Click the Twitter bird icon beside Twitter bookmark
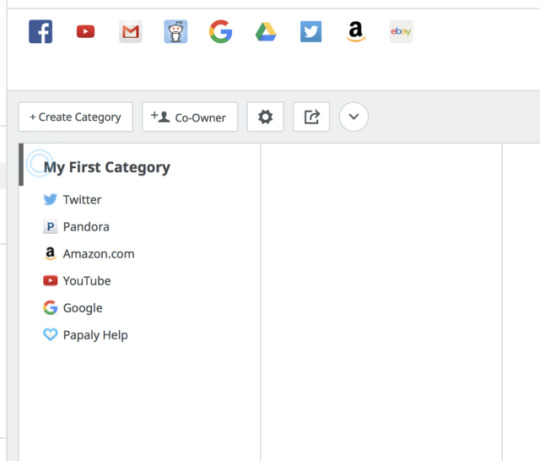Screen dimensions: 540x461 click(50, 200)
